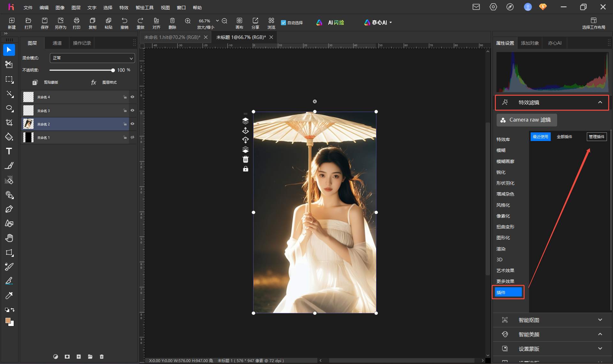613x364 pixels.
Task: Open the Canvas settings icon
Action: (239, 23)
